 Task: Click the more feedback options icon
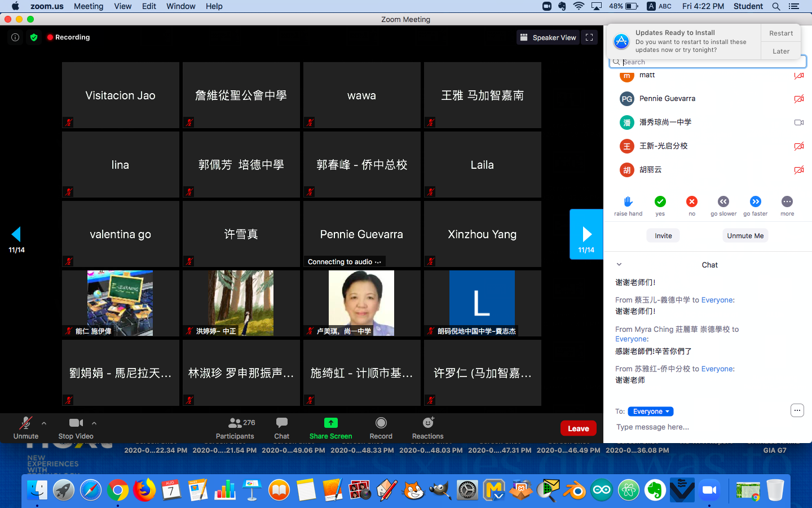click(x=787, y=202)
